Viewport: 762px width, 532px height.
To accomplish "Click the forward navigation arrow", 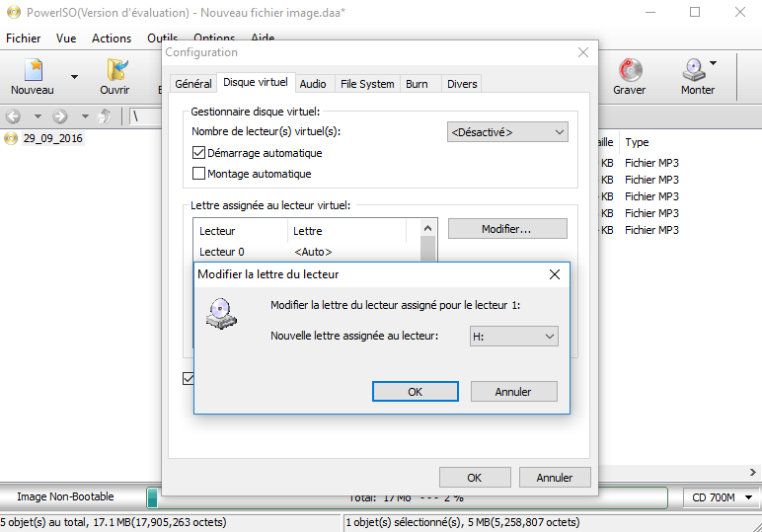I will pyautogui.click(x=60, y=116).
